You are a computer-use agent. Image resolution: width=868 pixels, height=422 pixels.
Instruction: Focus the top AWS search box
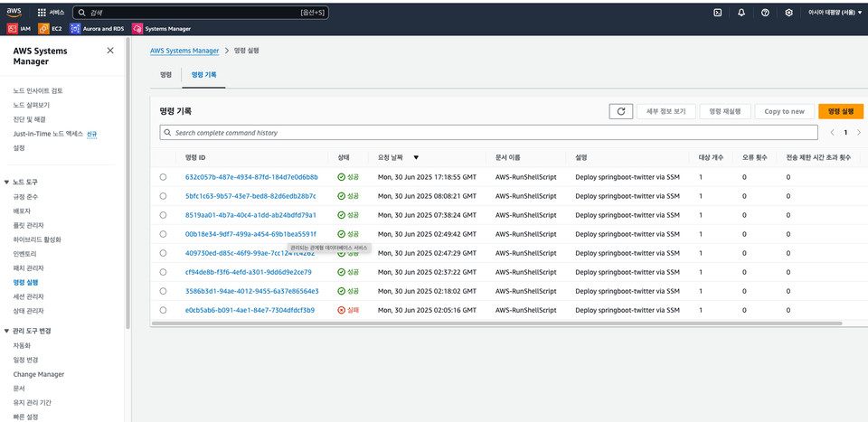click(201, 12)
